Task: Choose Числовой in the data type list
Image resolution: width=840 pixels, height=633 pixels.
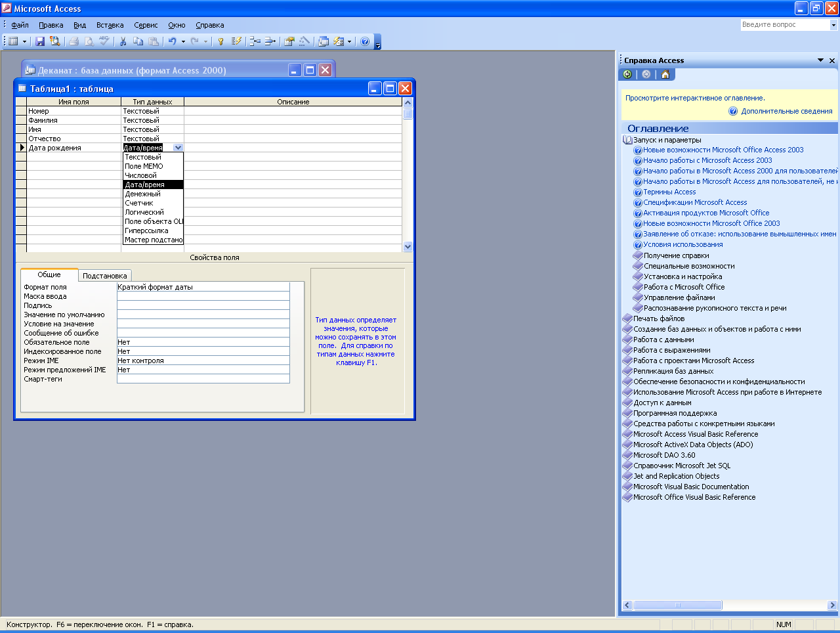Action: click(x=154, y=175)
